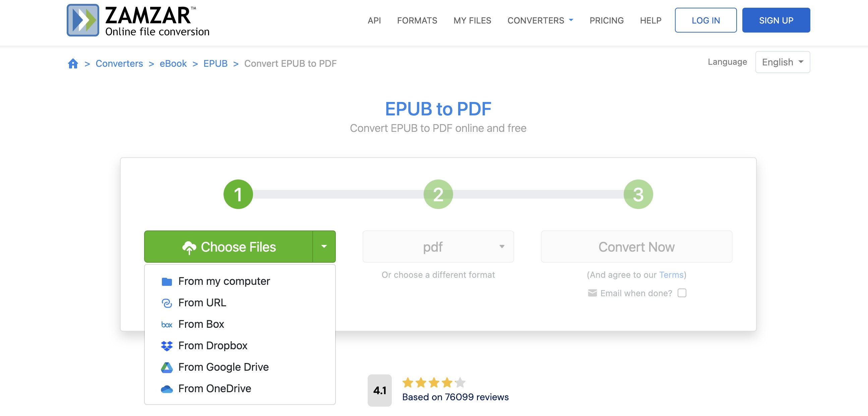Click the Log In button
Screen dimensions: 868x416
tap(705, 20)
